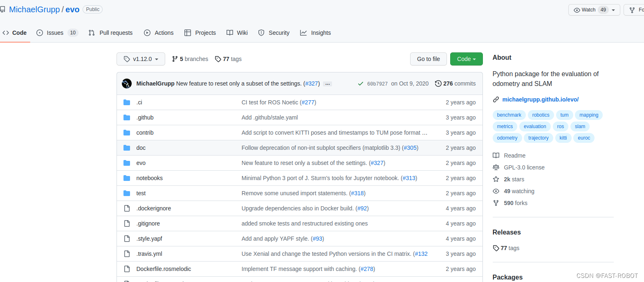Click the star icon beside 2k stars
This screenshot has width=644, height=282.
pos(496,179)
